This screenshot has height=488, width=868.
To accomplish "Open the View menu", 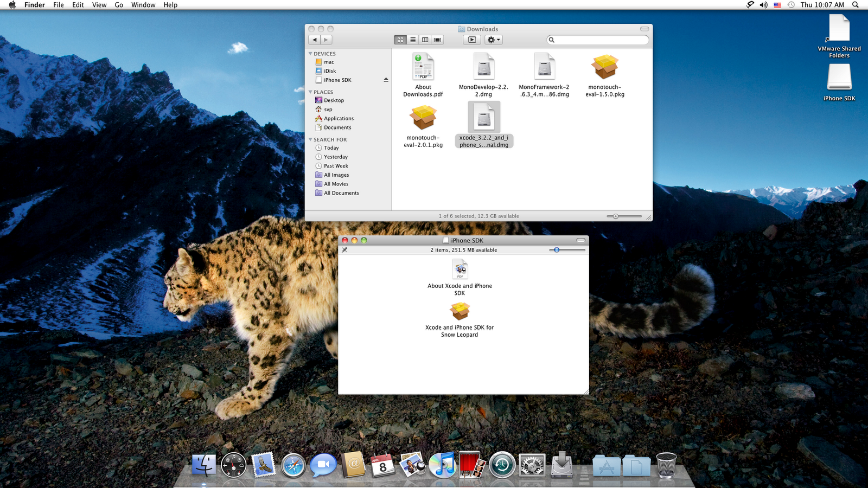I will click(x=99, y=5).
